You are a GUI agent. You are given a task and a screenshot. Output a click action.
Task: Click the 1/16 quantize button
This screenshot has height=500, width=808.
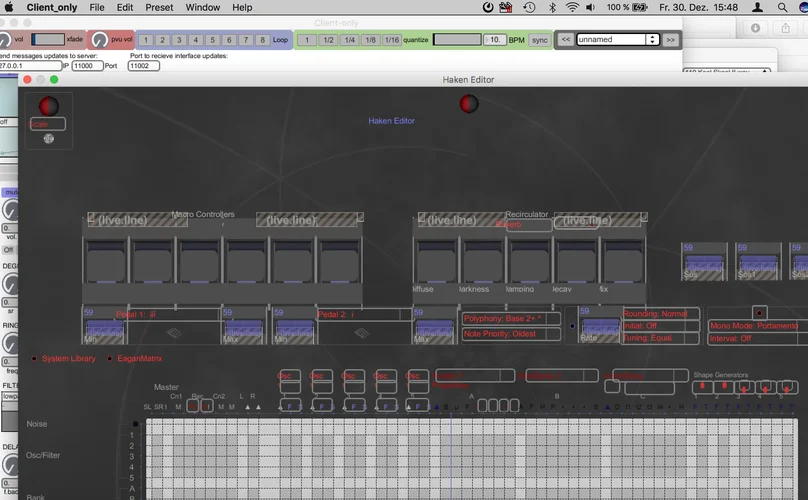click(391, 40)
